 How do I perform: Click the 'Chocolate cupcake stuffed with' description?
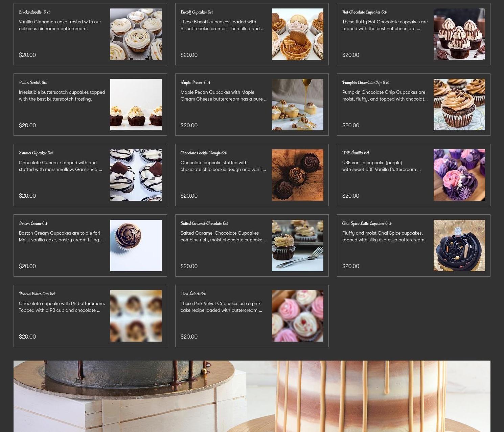[x=223, y=166]
